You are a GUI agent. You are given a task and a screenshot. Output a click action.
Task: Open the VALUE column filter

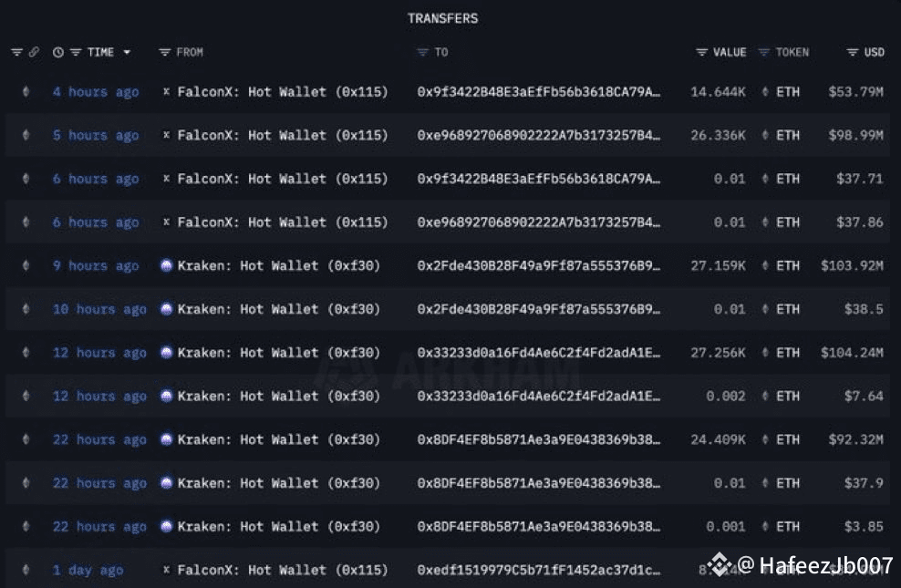pos(701,52)
